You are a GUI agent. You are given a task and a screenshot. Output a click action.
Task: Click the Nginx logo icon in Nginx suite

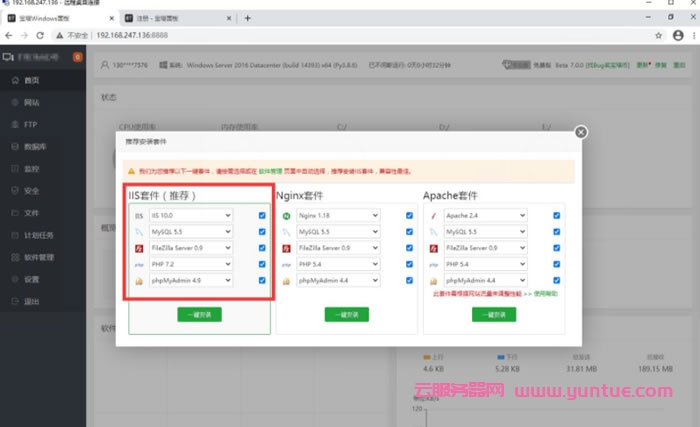point(286,215)
